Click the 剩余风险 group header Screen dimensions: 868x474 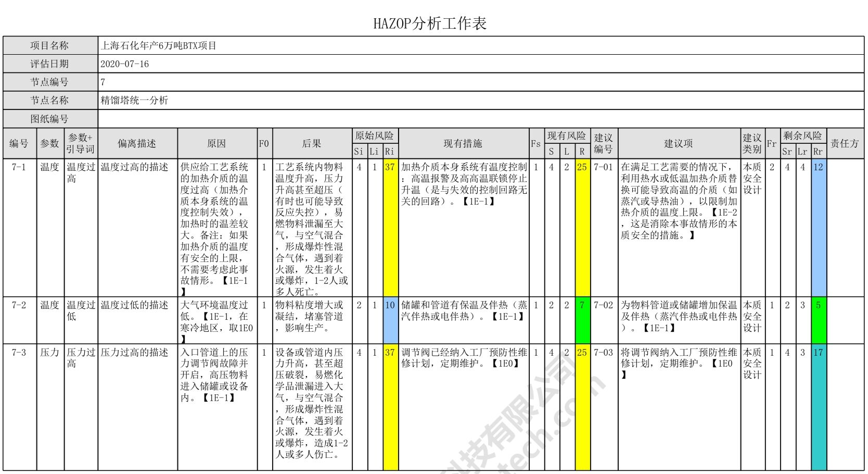pos(803,136)
